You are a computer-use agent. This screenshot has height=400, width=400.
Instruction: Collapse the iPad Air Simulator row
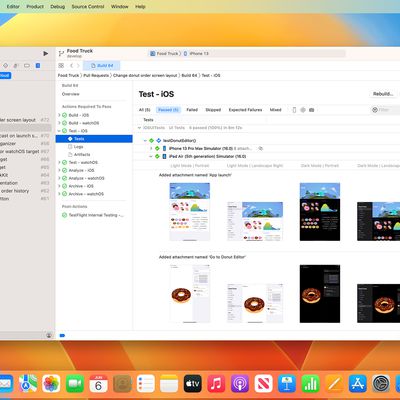click(x=151, y=156)
